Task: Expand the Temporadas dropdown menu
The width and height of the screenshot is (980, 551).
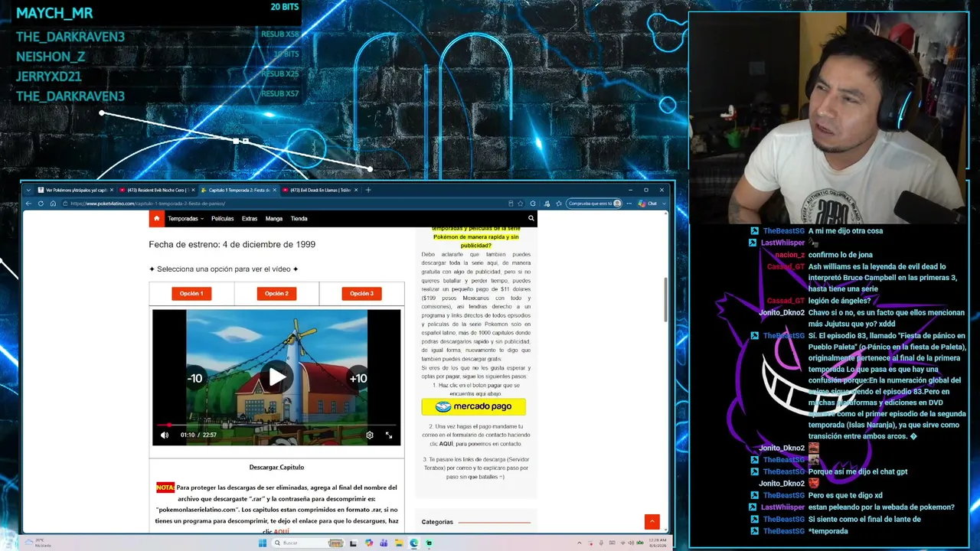Action: pyautogui.click(x=186, y=218)
